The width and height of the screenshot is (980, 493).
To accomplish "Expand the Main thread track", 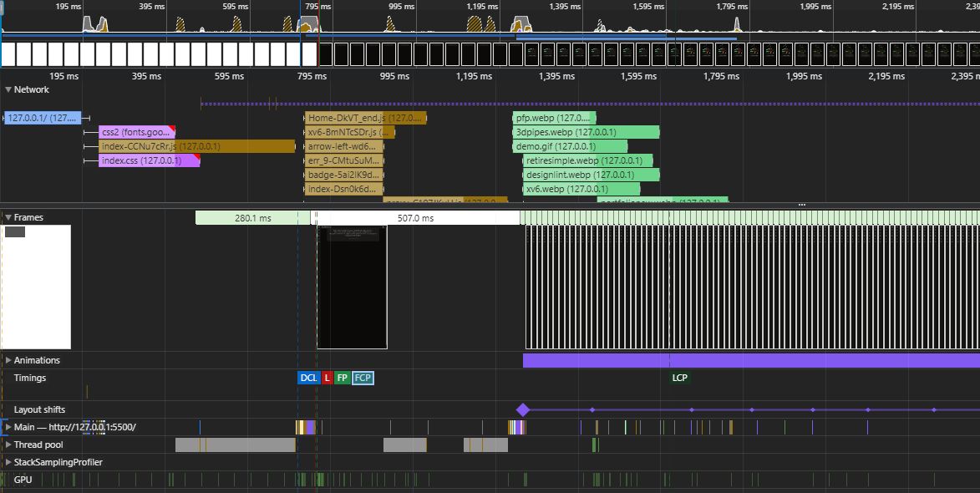I will [8, 427].
